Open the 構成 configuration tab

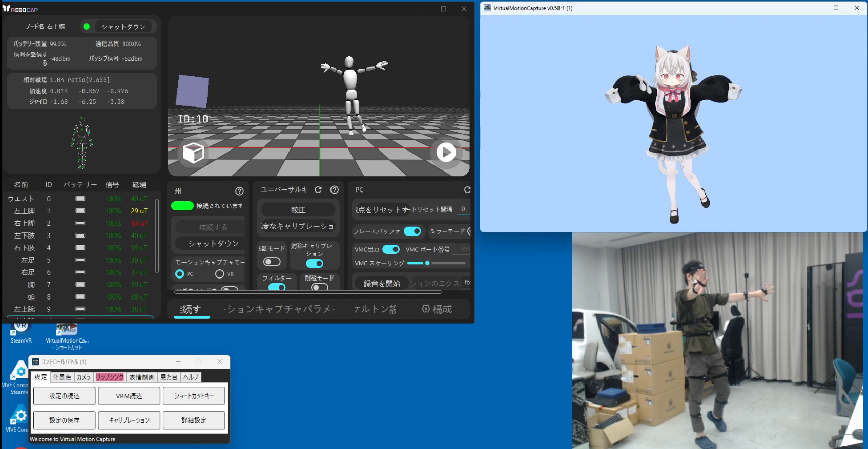coord(437,309)
